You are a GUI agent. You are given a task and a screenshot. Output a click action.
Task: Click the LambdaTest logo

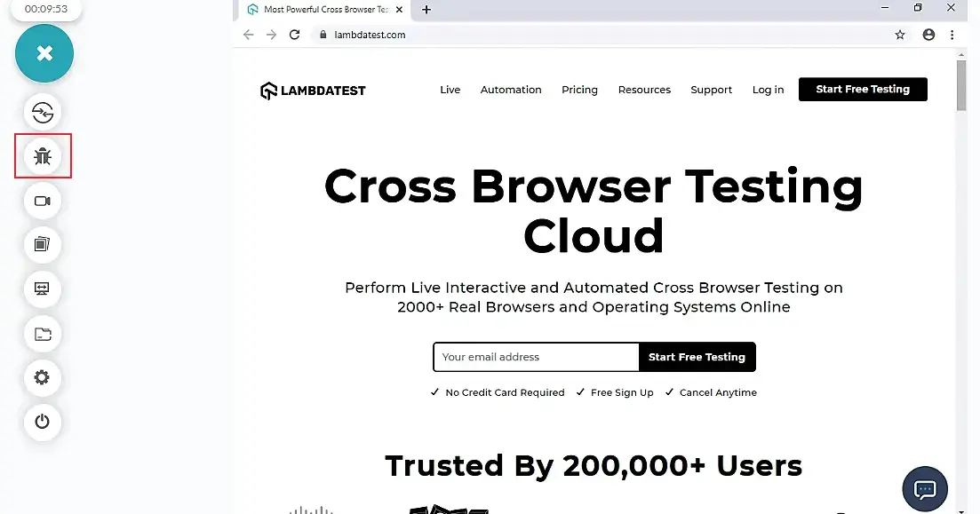click(x=312, y=90)
